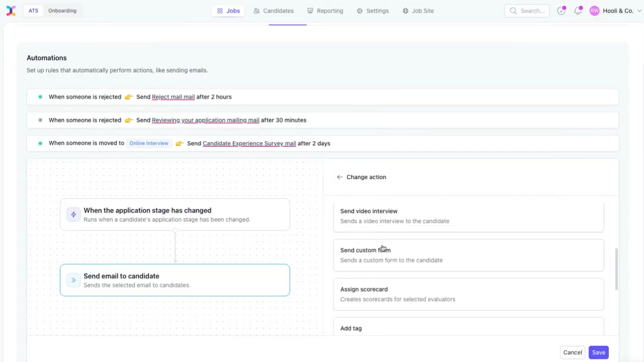The width and height of the screenshot is (644, 362).
Task: Toggle status dot of Reviewing your application automation
Action: pos(40,120)
